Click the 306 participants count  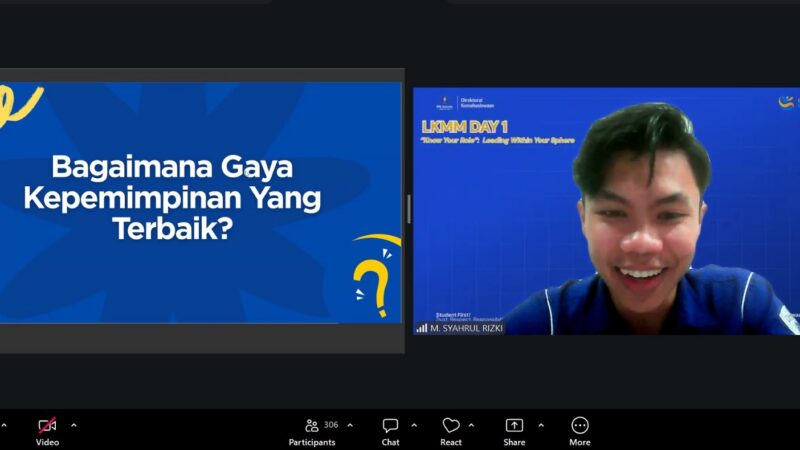click(x=331, y=424)
